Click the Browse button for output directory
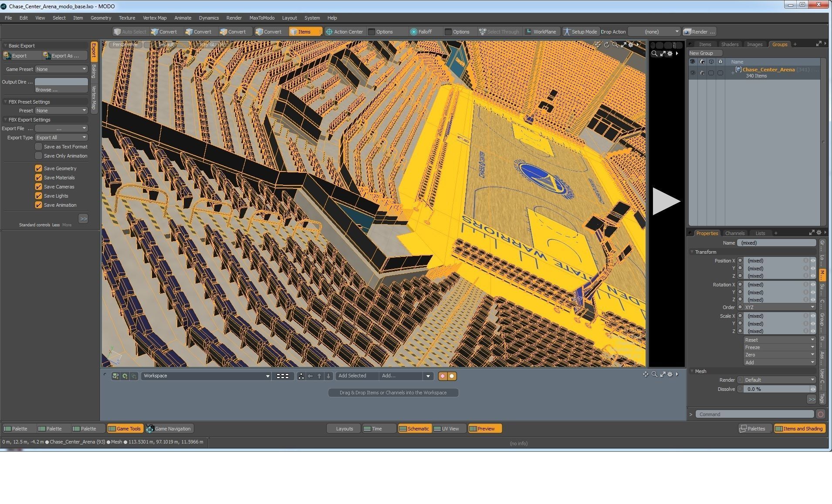The image size is (832, 504). (61, 90)
